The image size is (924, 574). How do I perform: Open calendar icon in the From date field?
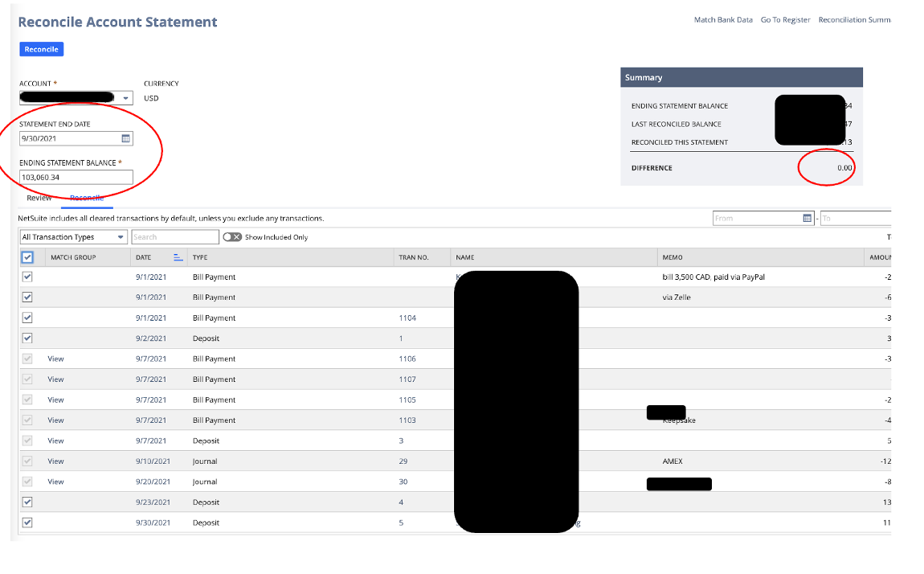[806, 217]
